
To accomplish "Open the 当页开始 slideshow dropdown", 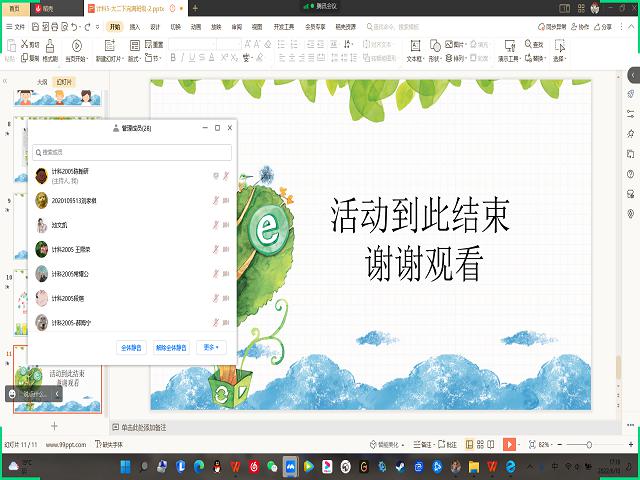I will pos(77,59).
